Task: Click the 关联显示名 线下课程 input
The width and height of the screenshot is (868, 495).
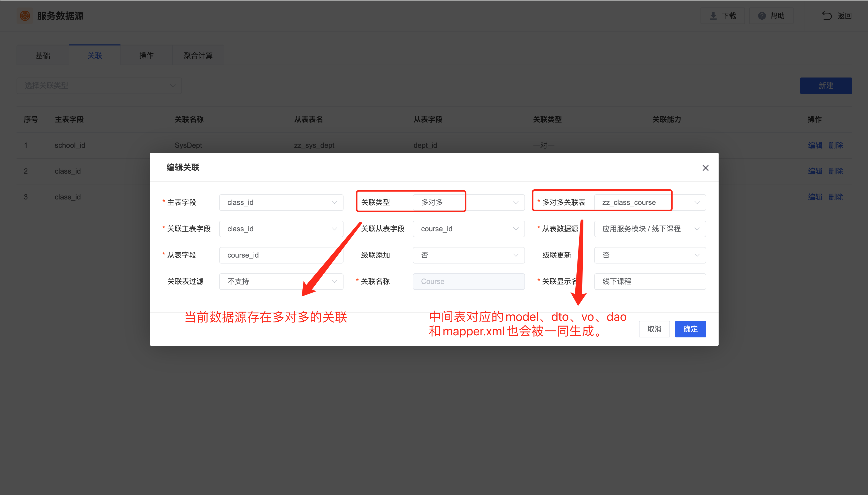Action: 650,282
